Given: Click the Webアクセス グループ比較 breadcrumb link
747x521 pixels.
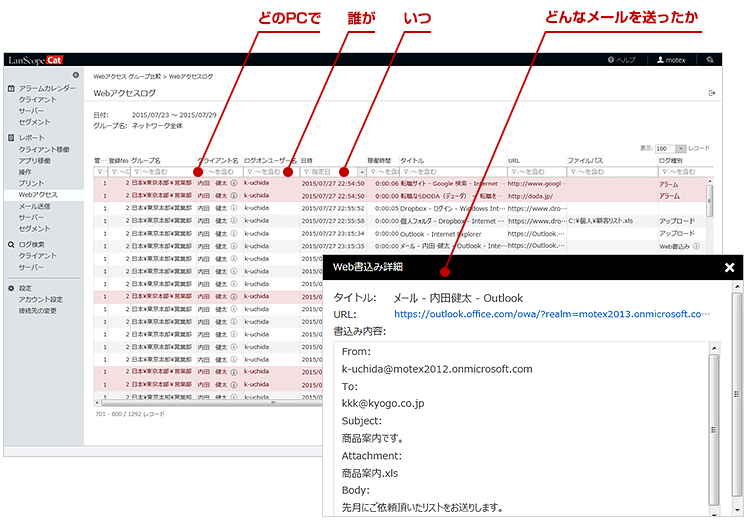Looking at the screenshot, I should pyautogui.click(x=127, y=76).
